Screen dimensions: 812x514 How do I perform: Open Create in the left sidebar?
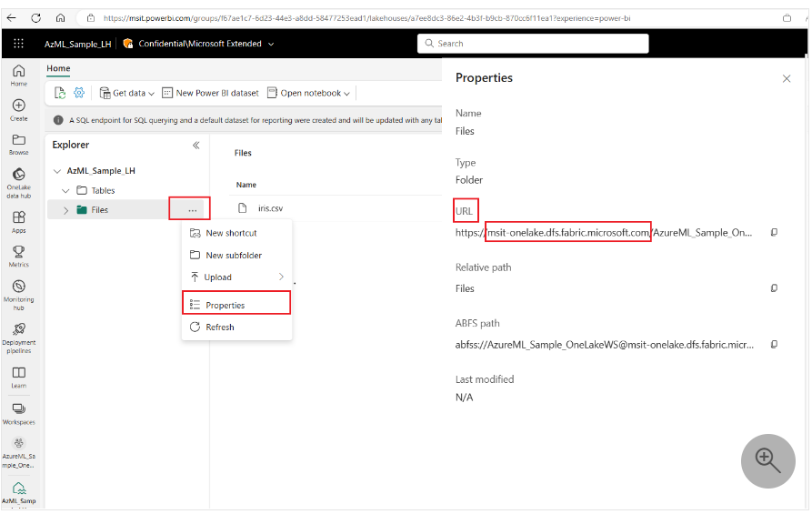click(19, 110)
